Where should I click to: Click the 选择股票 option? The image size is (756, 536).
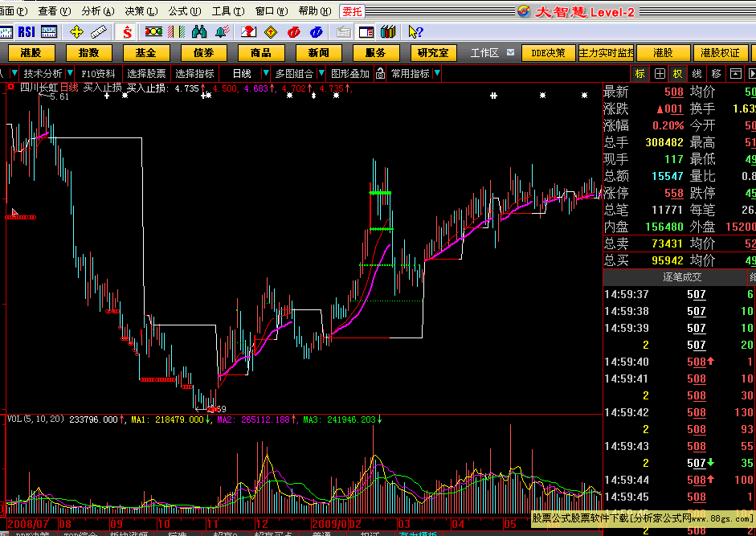pyautogui.click(x=146, y=73)
